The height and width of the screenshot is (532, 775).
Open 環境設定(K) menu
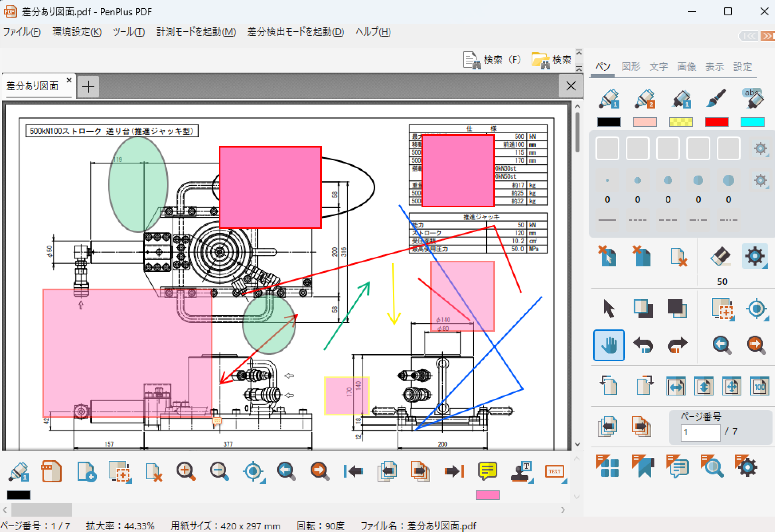click(x=77, y=32)
